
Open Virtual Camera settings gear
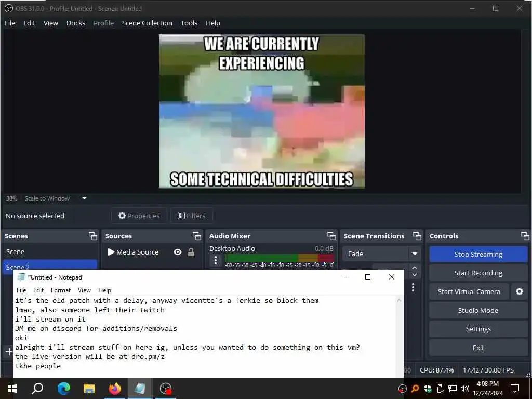click(x=520, y=291)
